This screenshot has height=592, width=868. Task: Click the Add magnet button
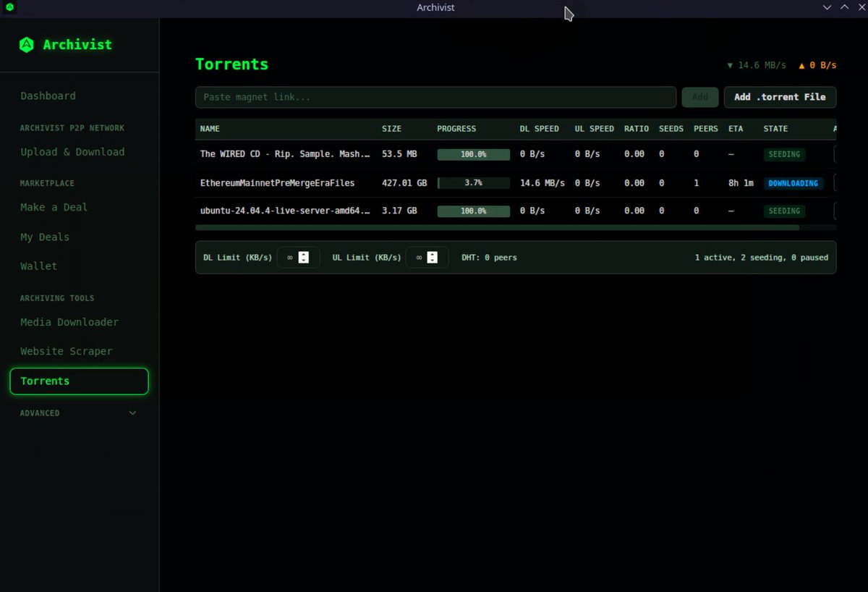[700, 97]
